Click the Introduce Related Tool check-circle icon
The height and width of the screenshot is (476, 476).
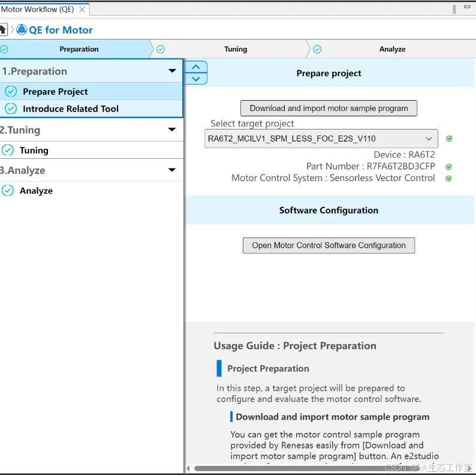pyautogui.click(x=11, y=109)
